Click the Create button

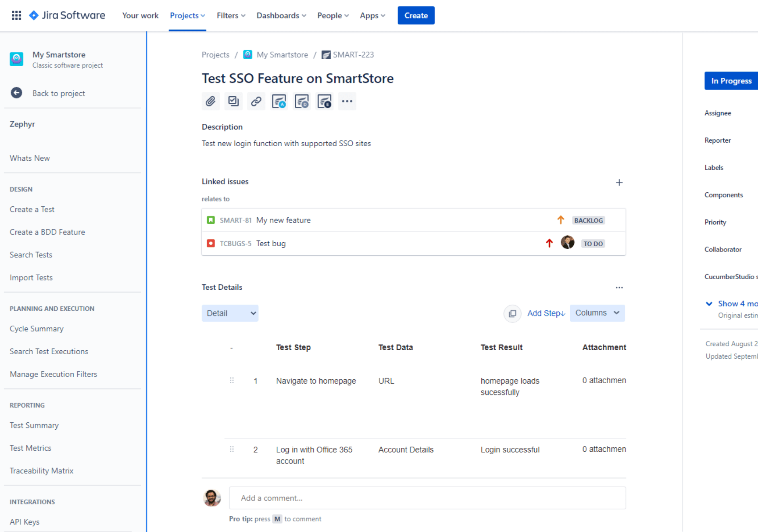point(416,15)
